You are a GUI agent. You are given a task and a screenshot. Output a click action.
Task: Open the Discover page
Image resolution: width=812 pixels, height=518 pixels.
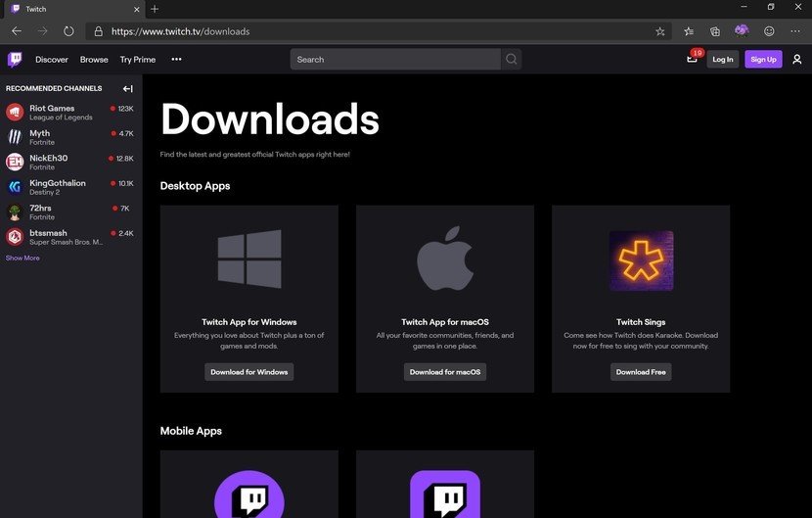coord(52,60)
